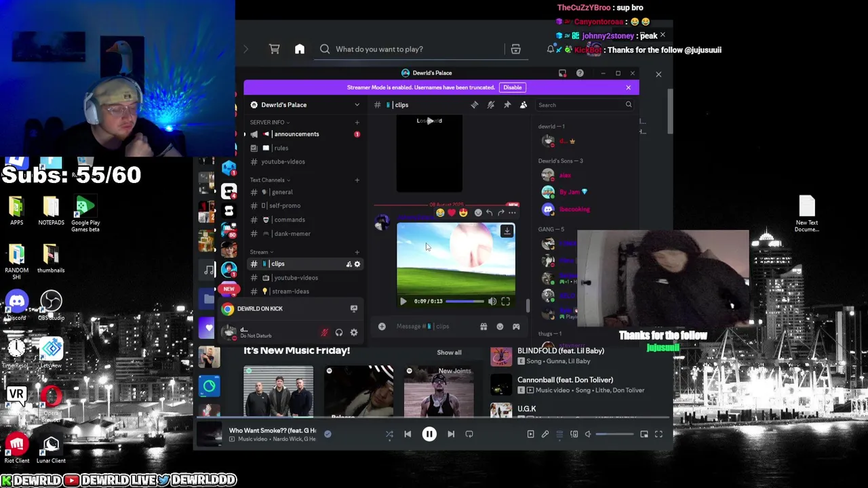Unmute Discord microphone toggle
Screen dimensions: 868x488
pos(324,333)
